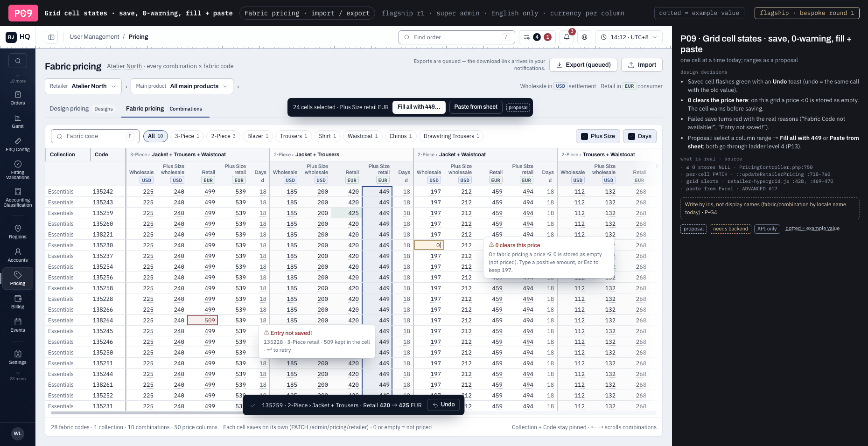Viewport: 868px width, 446px height.
Task: Go to Accounts in sidebar
Action: coord(18,255)
